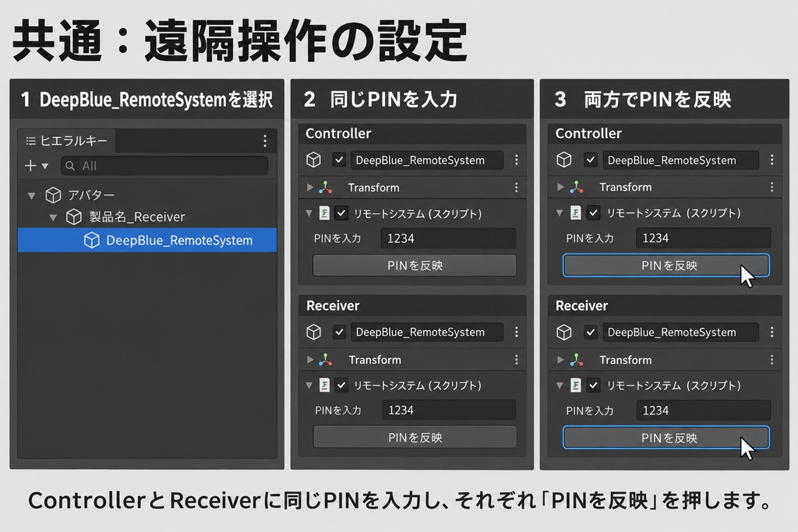Toggle the リモートシステム script checkbox in step 2 Controller

(x=341, y=213)
